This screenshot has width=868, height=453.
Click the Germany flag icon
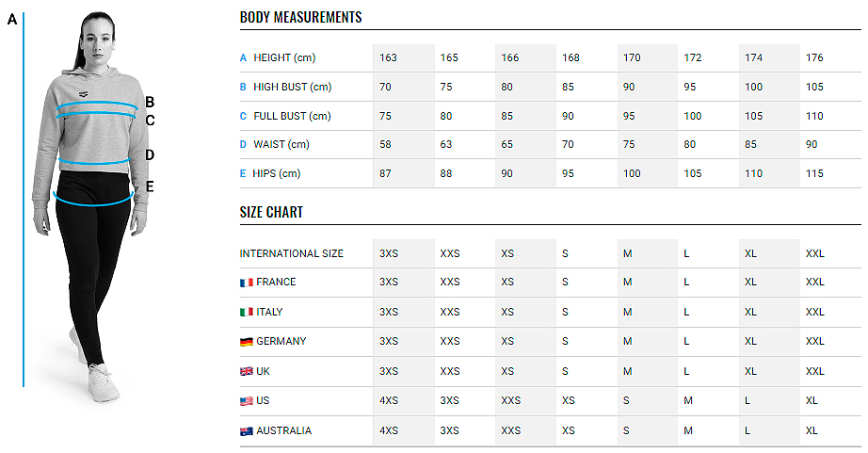247,342
